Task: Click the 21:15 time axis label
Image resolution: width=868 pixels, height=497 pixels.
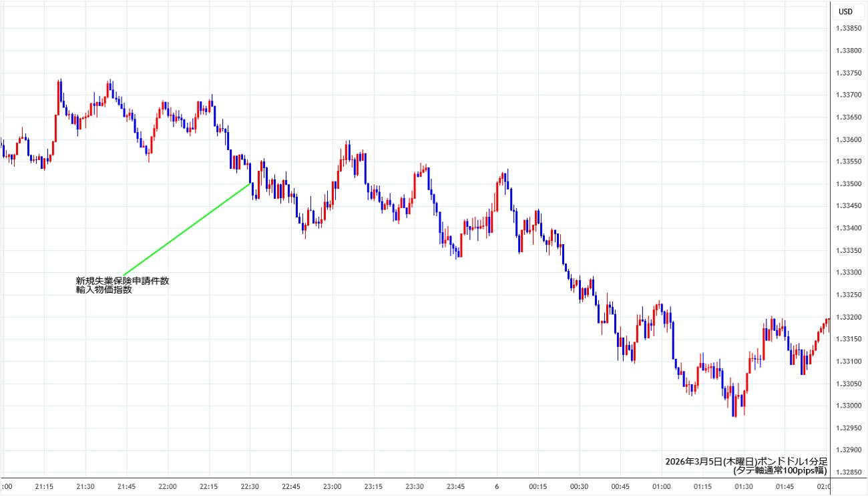Action: (44, 486)
